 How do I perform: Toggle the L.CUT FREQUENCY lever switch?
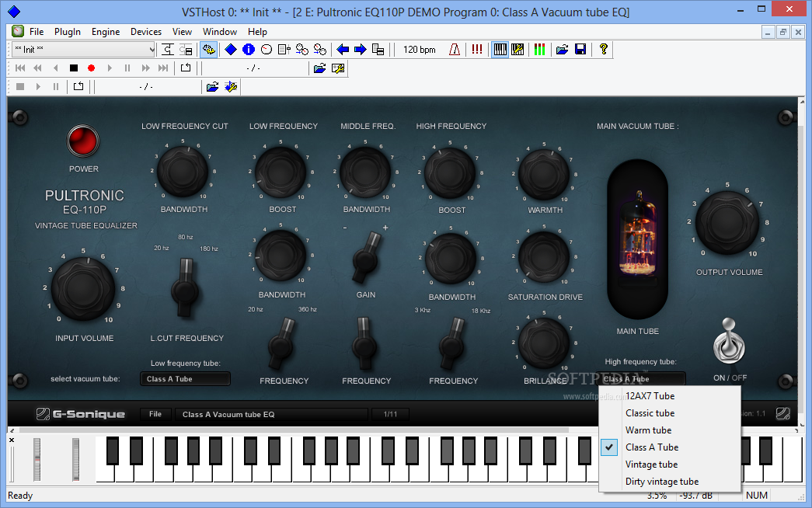pos(184,287)
